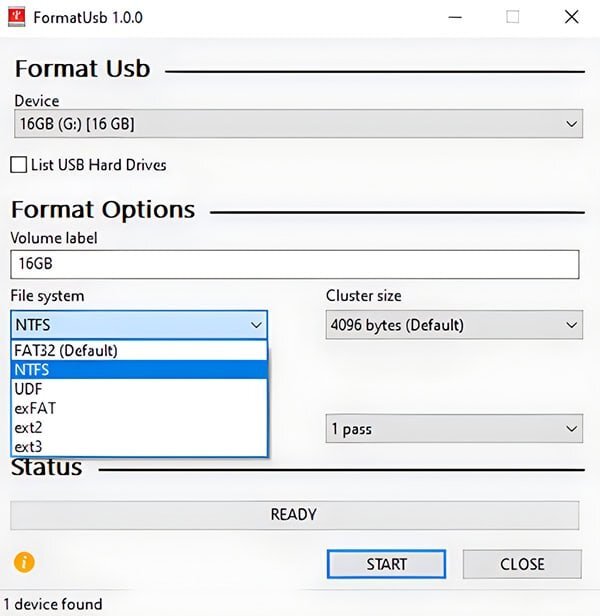Click the READY progress bar

(294, 515)
